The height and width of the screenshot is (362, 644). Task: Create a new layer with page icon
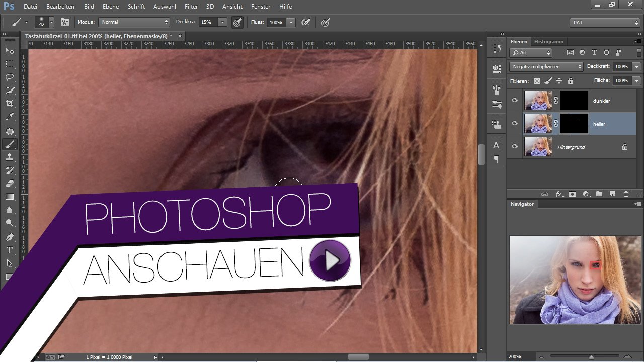[612, 194]
